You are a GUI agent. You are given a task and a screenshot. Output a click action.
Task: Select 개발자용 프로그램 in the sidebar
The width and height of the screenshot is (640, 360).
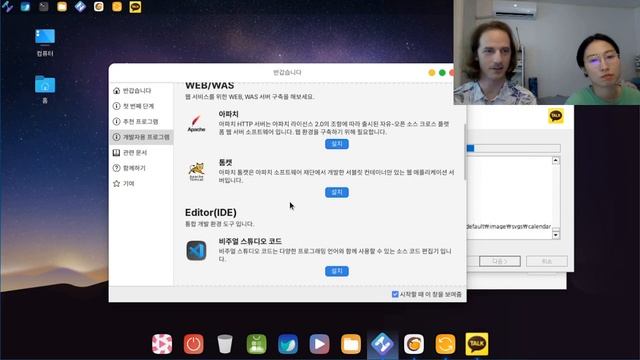[x=141, y=137]
